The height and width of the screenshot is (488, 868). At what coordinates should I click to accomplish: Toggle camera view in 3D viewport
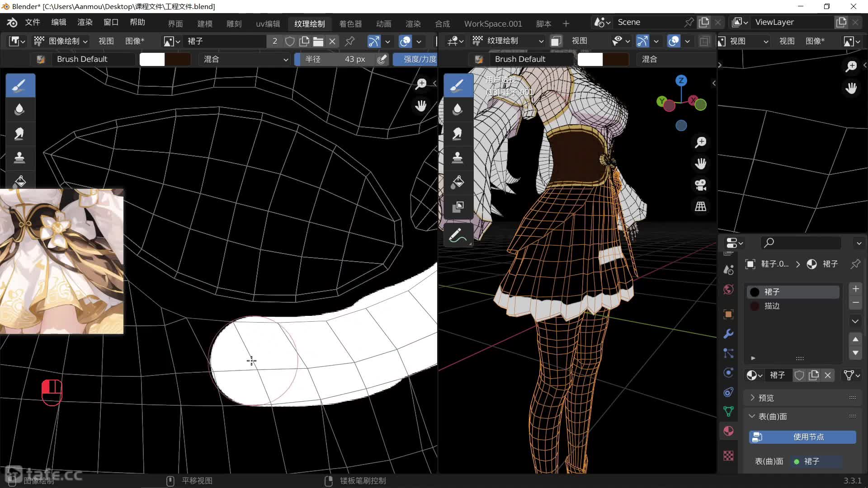coord(701,185)
